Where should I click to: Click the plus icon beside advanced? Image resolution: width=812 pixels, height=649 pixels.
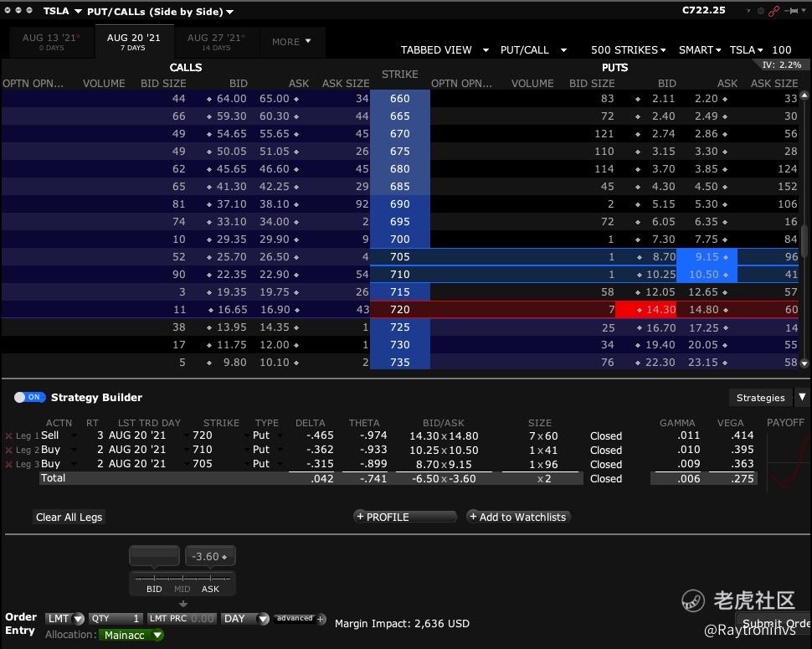pos(321,619)
